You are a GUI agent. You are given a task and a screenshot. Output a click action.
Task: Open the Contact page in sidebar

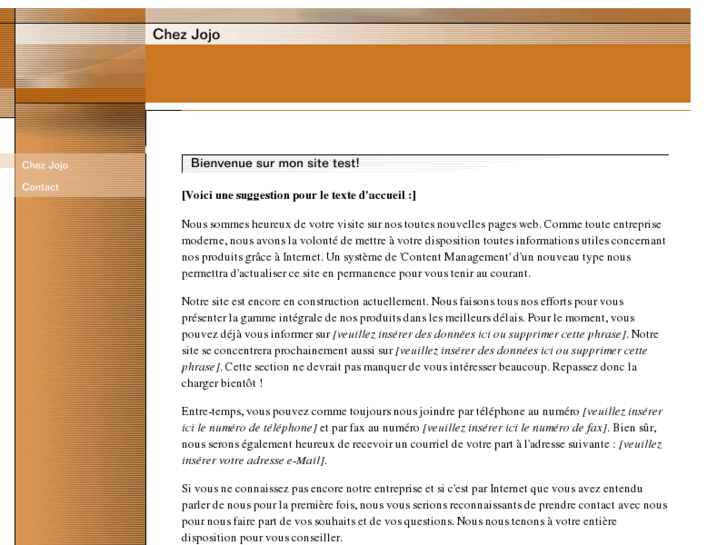[40, 187]
